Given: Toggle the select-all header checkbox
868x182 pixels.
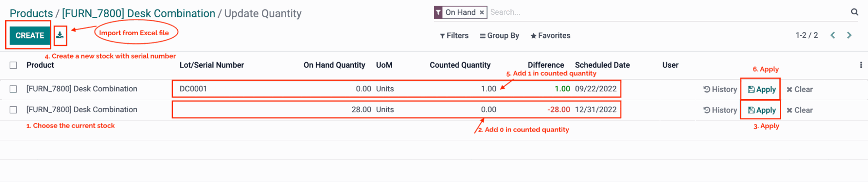Looking at the screenshot, I should [x=13, y=65].
